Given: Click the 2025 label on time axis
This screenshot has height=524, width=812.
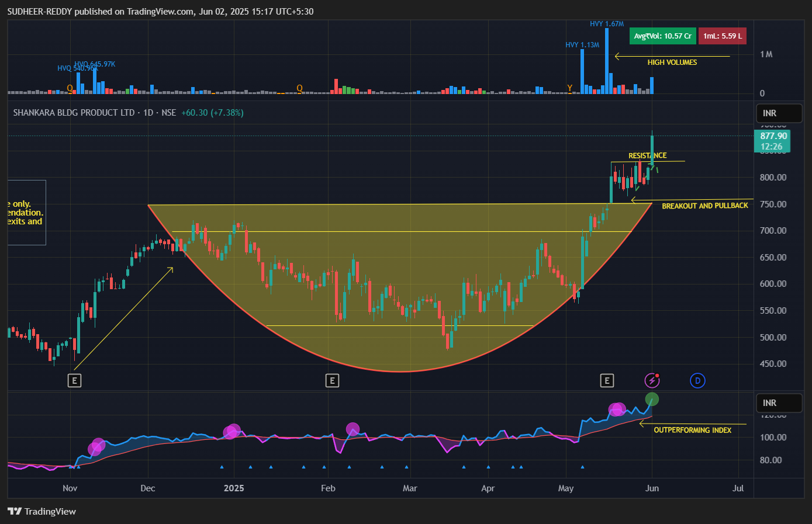Looking at the screenshot, I should 234,488.
